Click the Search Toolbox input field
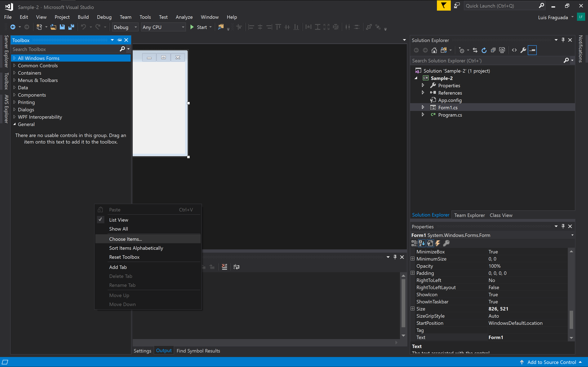588x367 pixels. (66, 49)
